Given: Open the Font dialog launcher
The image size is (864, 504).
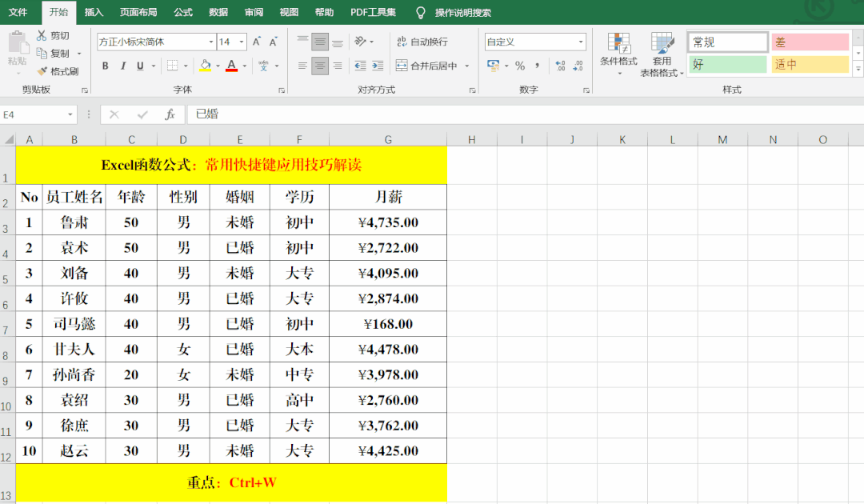Looking at the screenshot, I should 282,90.
